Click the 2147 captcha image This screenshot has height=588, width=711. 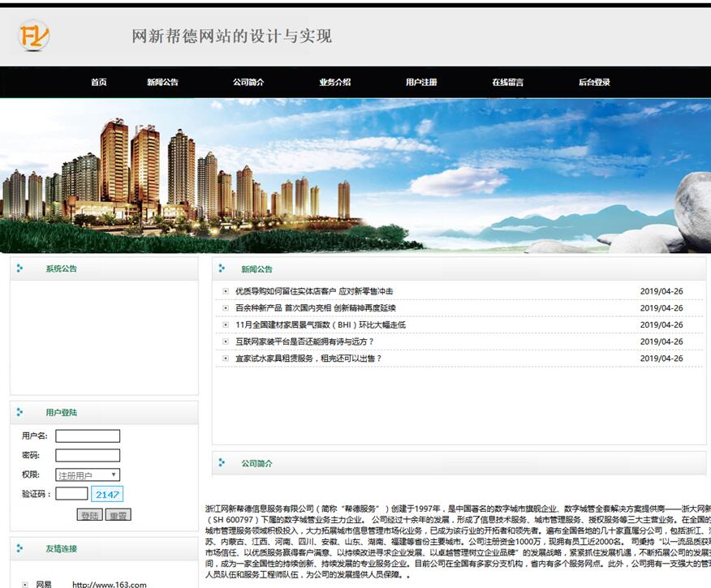[x=107, y=494]
